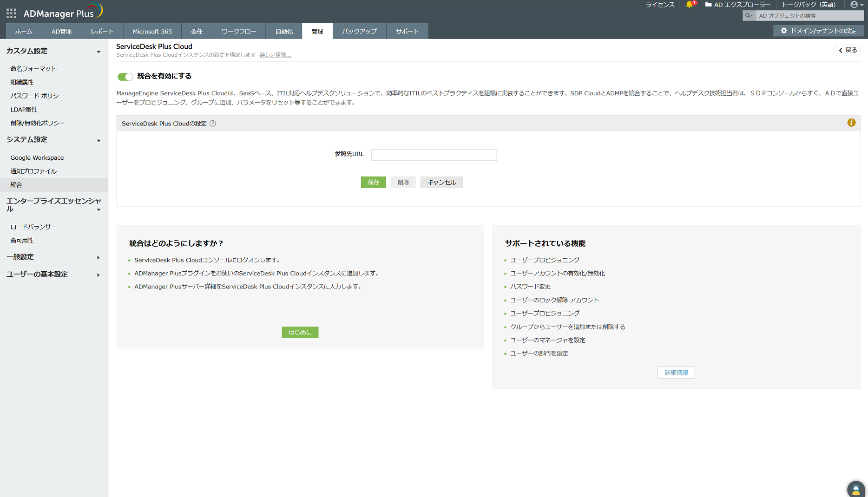Image resolution: width=868 pixels, height=497 pixels.
Task: Click the 'ServiceDesk Plus Cloudの設定' heading text
Action: [x=164, y=124]
